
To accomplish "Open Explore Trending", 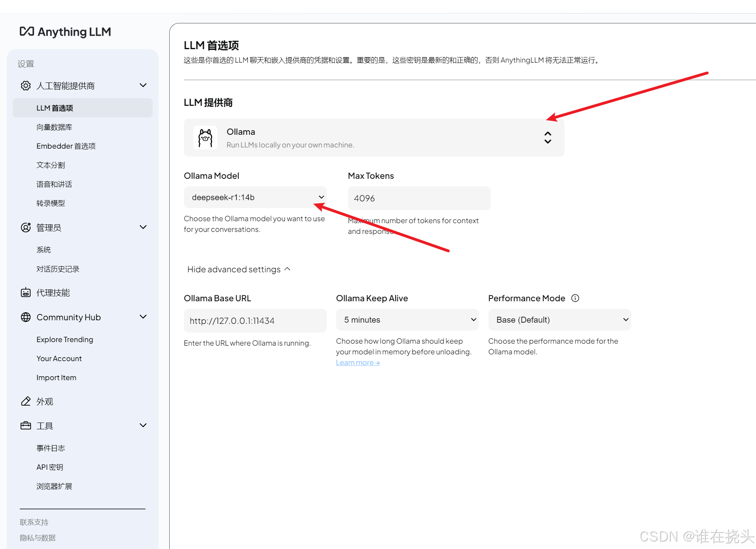I will point(65,340).
